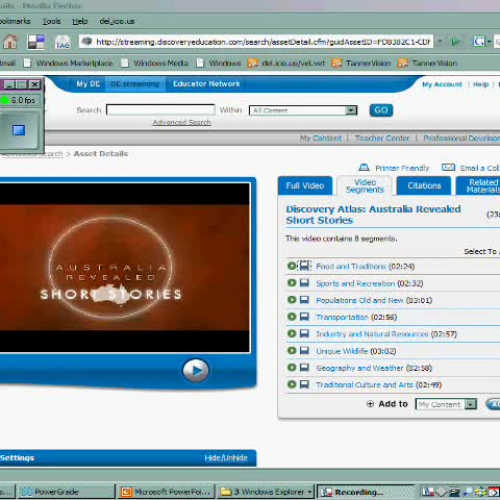Click the del.icio.us/vel.vet feed bookmark
The width and height of the screenshot is (500, 500).
click(x=287, y=63)
